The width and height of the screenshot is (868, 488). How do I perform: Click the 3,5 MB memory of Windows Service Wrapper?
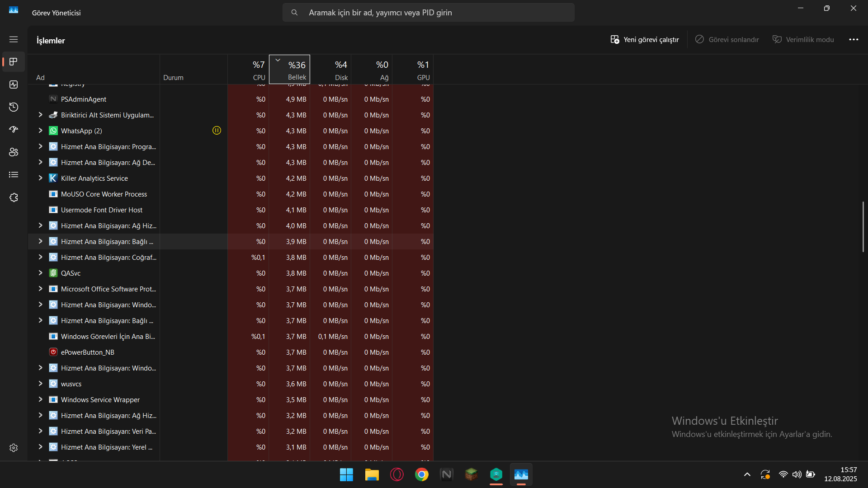click(x=296, y=399)
